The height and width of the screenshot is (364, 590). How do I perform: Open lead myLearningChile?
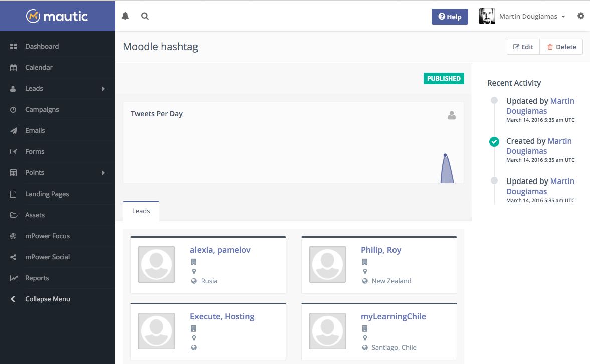tap(393, 316)
